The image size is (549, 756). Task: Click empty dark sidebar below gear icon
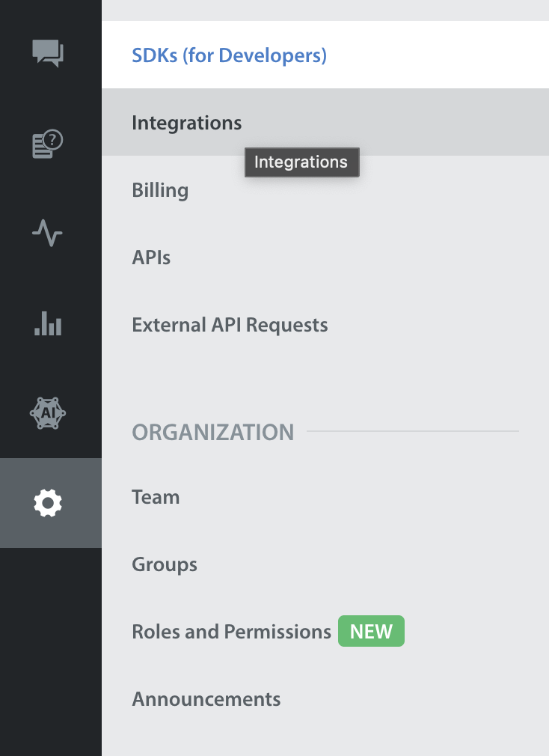coord(51,651)
